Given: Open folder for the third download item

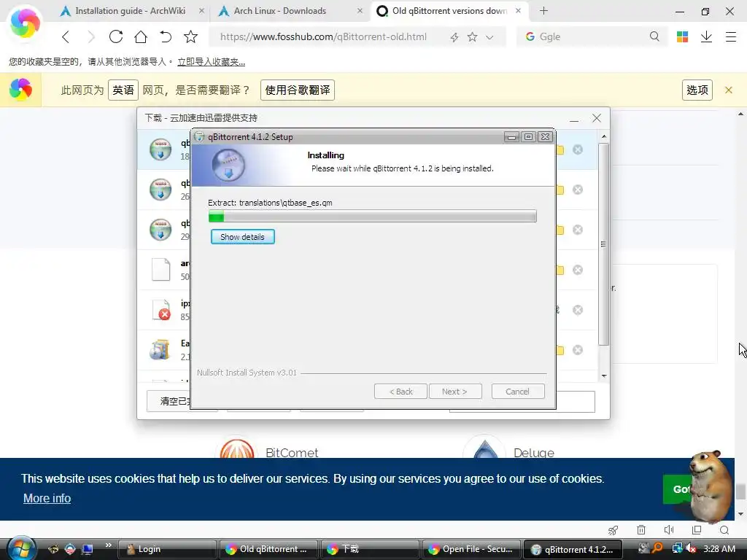Looking at the screenshot, I should point(560,230).
